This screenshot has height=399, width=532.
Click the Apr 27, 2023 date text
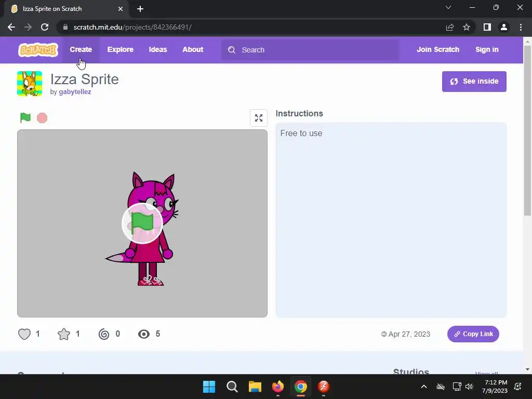(x=409, y=334)
